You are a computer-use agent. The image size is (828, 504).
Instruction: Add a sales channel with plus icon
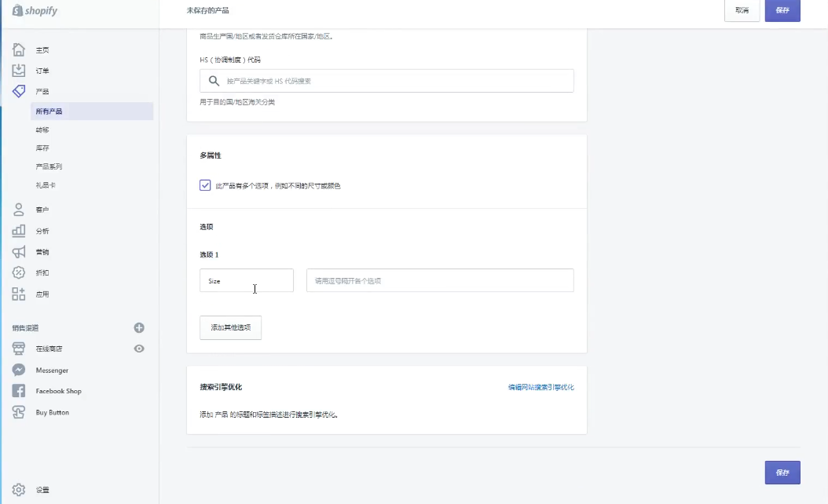click(x=139, y=328)
